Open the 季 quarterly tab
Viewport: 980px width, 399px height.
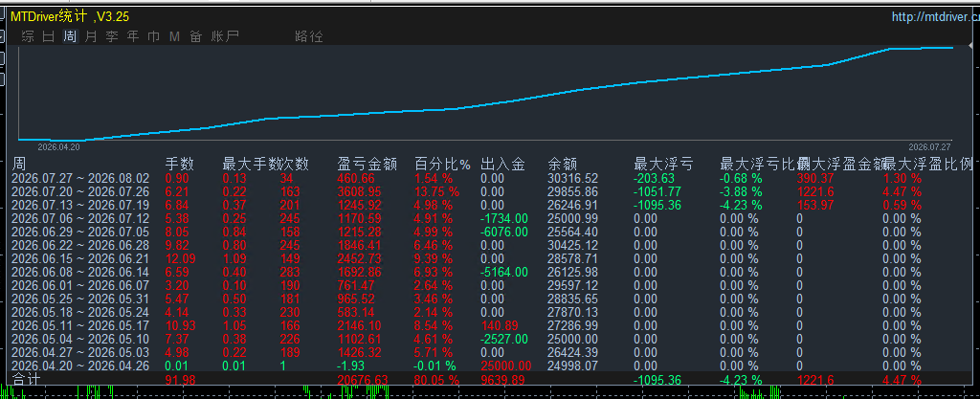pos(112,36)
